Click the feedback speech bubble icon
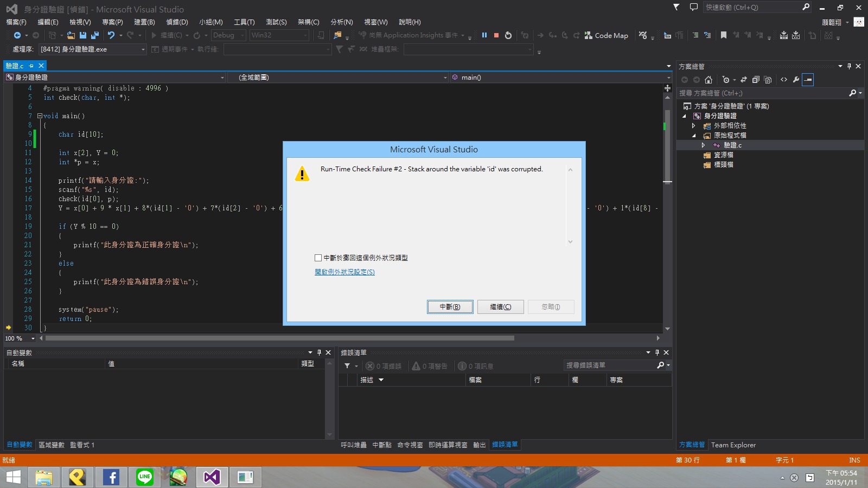 coord(693,7)
